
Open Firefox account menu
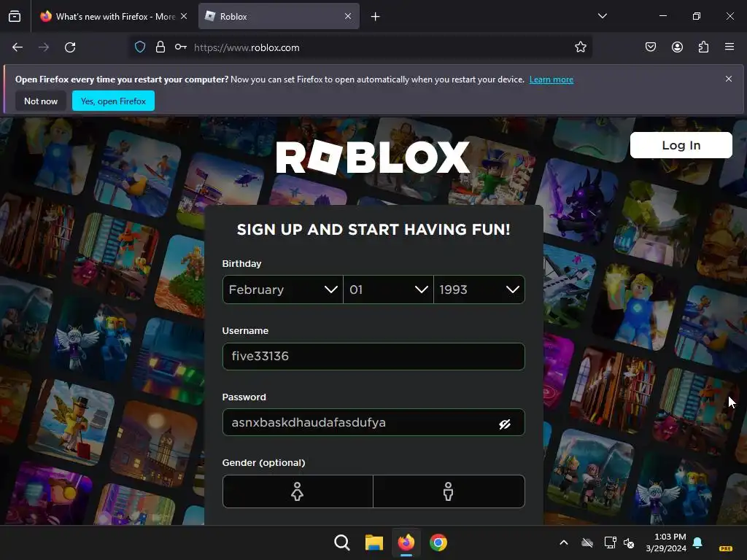(x=677, y=47)
